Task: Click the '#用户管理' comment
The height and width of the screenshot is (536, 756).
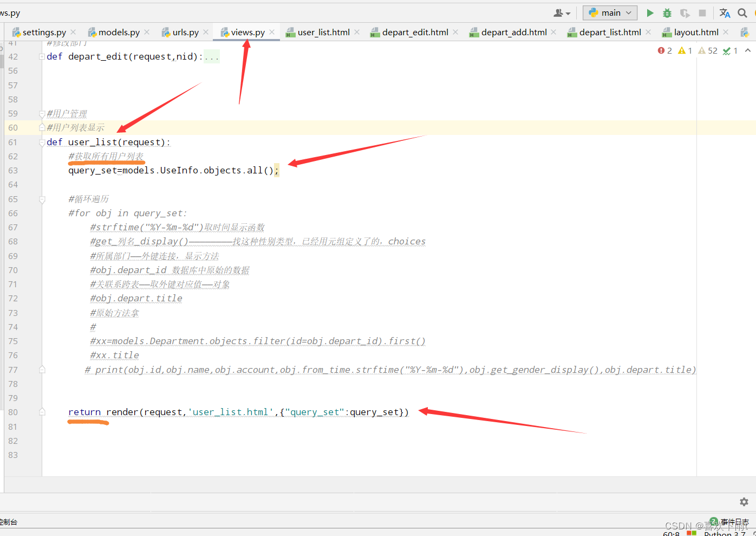Action: point(67,114)
